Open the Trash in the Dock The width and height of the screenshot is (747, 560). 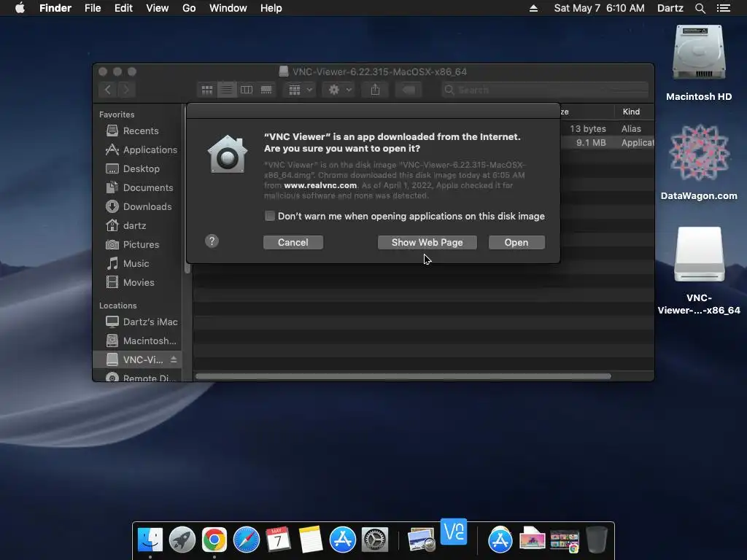[597, 540]
